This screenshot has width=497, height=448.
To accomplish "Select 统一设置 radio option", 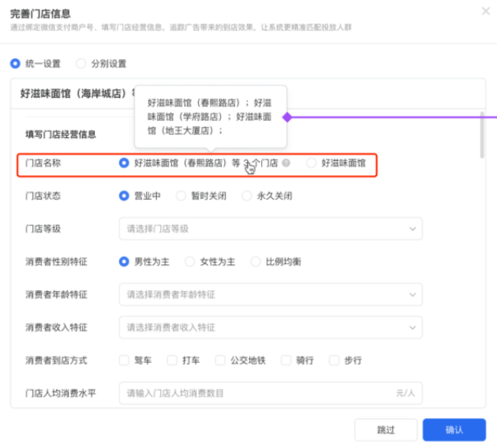I will pyautogui.click(x=15, y=63).
